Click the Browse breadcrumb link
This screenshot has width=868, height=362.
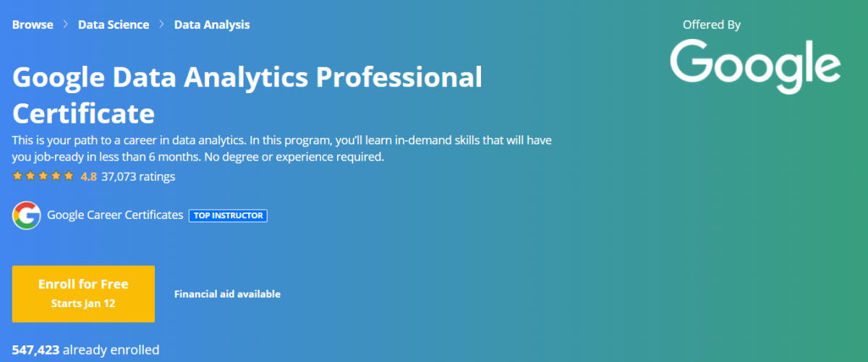(x=33, y=25)
